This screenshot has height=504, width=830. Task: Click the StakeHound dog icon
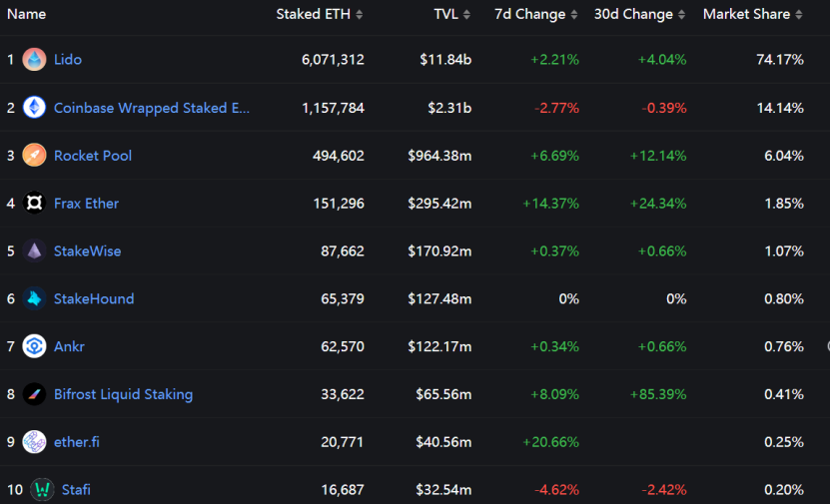click(x=34, y=298)
